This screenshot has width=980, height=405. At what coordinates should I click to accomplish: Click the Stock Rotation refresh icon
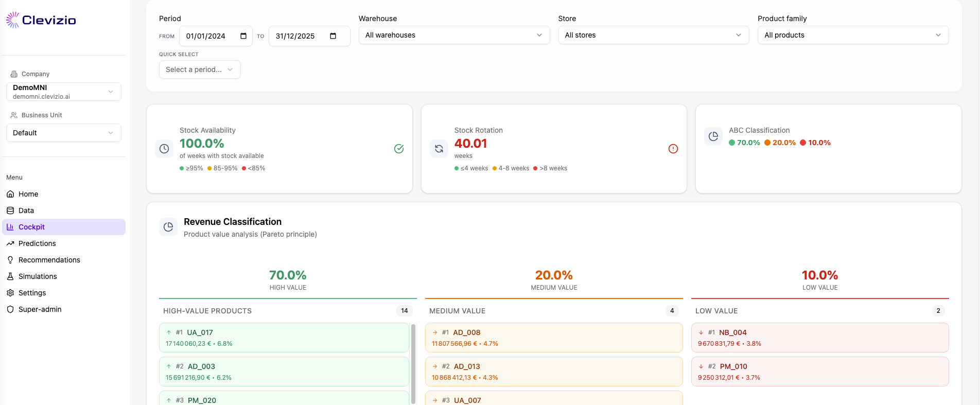[439, 149]
